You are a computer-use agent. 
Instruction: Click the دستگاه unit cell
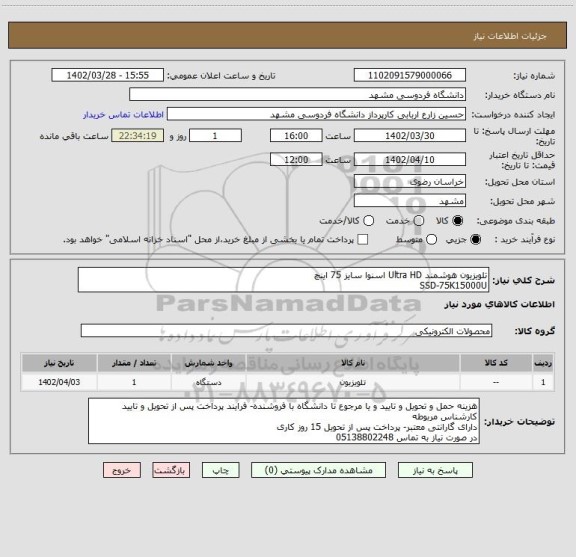(x=208, y=382)
